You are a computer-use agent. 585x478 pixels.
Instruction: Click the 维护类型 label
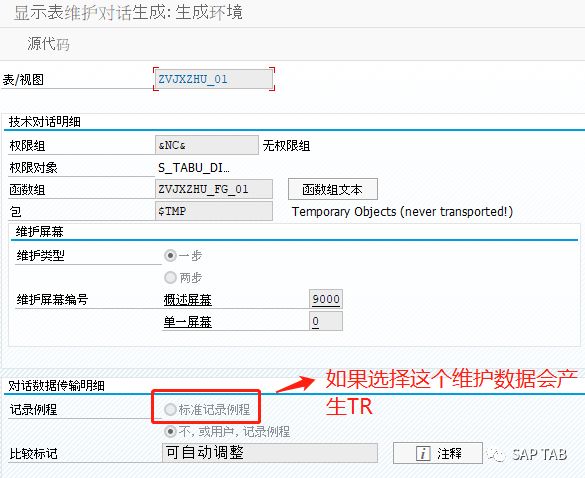40,256
